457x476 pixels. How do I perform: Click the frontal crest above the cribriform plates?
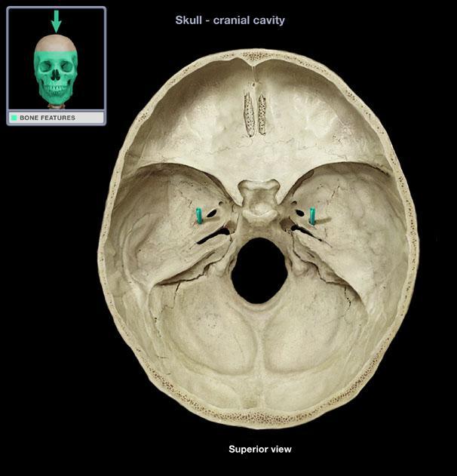coord(256,81)
